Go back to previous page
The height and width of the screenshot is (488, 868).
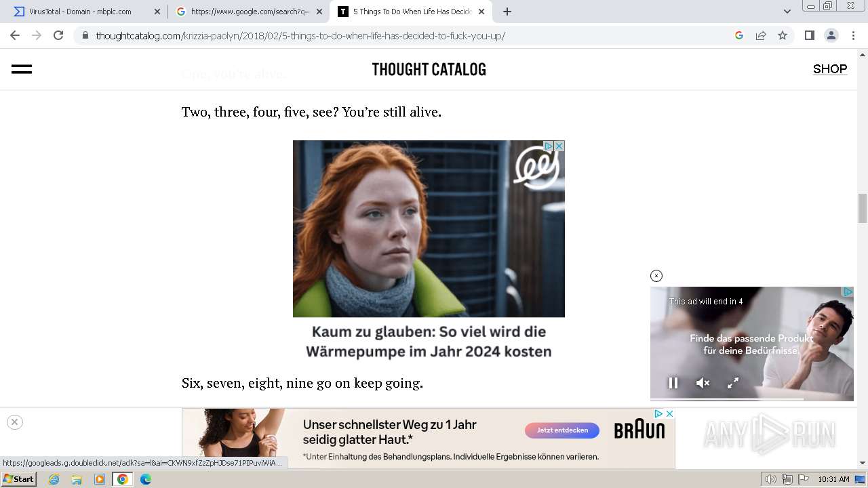coord(15,35)
